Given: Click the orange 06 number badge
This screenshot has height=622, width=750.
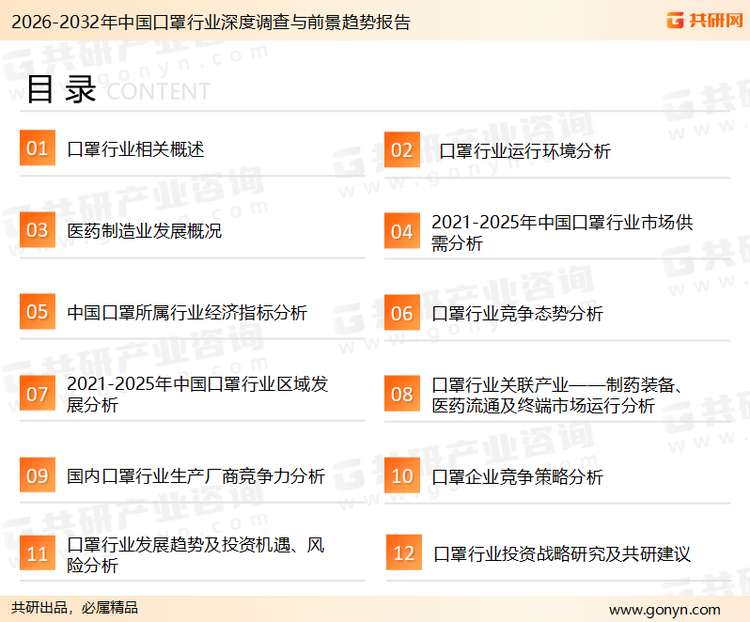Looking at the screenshot, I should [402, 313].
